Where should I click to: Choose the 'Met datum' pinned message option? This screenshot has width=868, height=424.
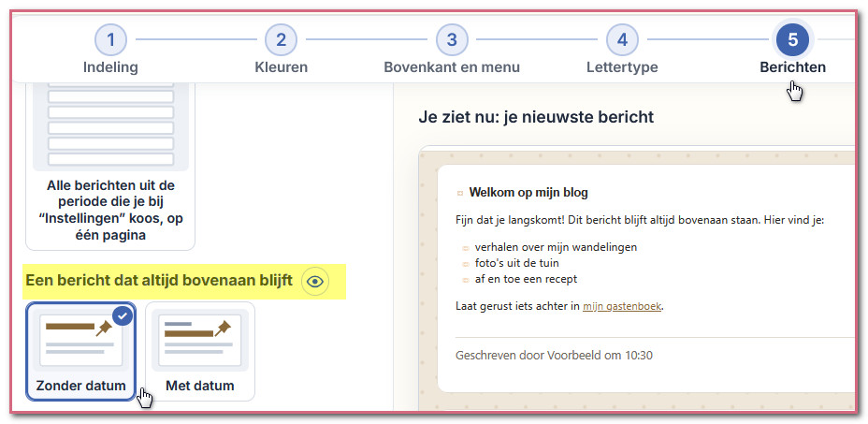[x=200, y=351]
